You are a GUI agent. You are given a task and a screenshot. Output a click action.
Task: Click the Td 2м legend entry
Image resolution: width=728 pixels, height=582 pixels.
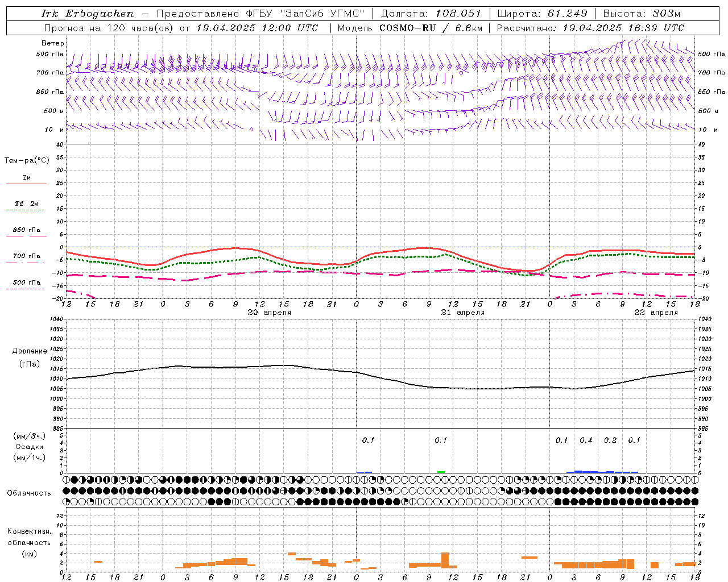(26, 203)
